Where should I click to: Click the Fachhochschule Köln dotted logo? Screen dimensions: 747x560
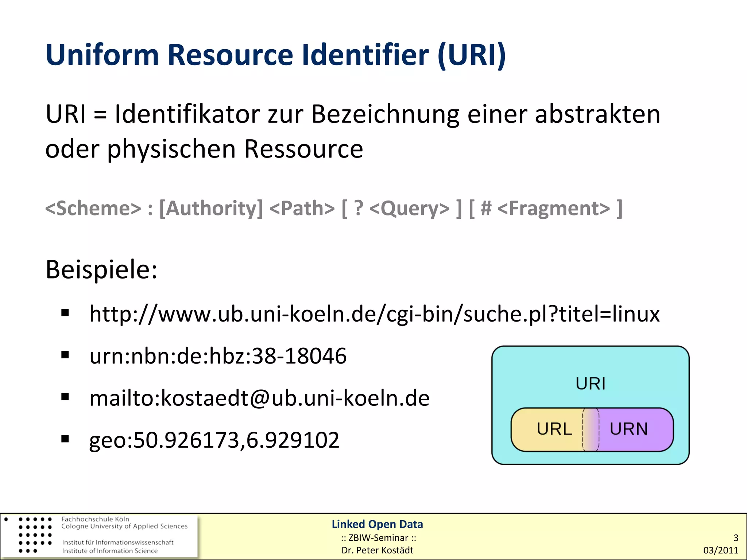click(35, 535)
